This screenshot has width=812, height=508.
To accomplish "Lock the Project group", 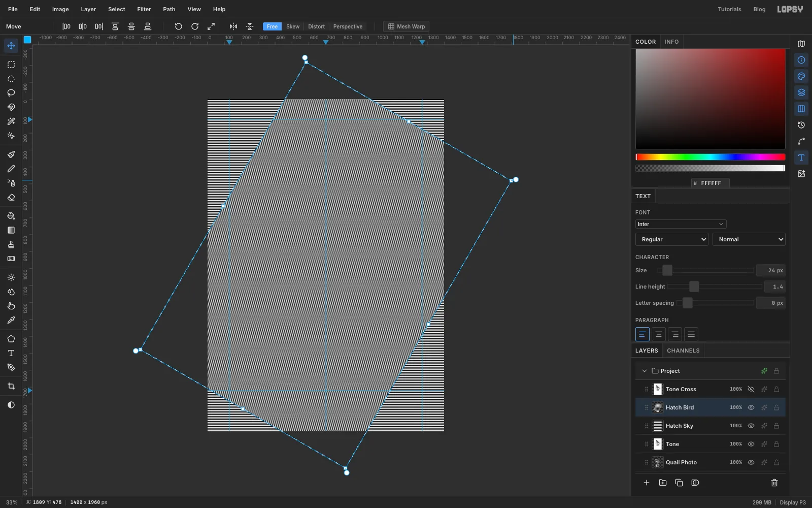I will coord(776,371).
